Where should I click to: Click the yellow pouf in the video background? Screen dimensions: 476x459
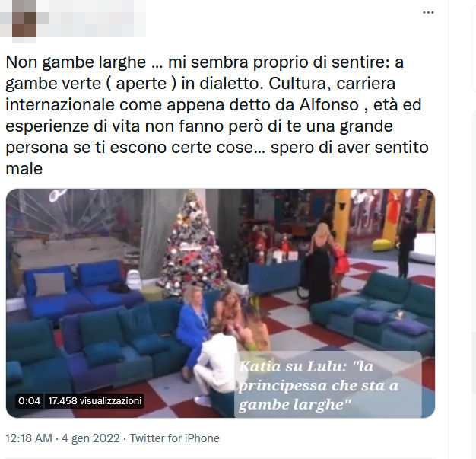(382, 245)
